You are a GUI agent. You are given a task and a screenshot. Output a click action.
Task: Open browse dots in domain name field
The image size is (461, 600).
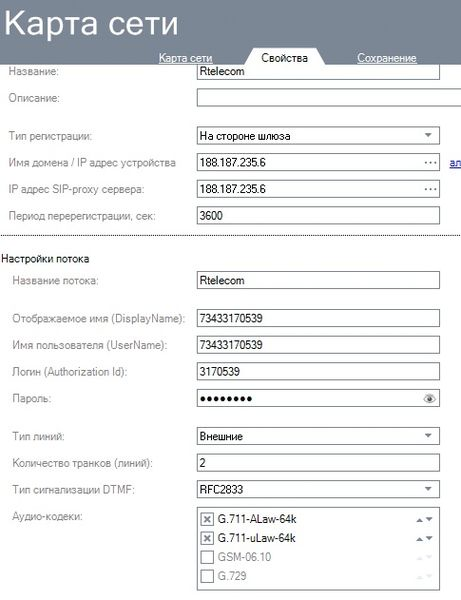[x=430, y=163]
